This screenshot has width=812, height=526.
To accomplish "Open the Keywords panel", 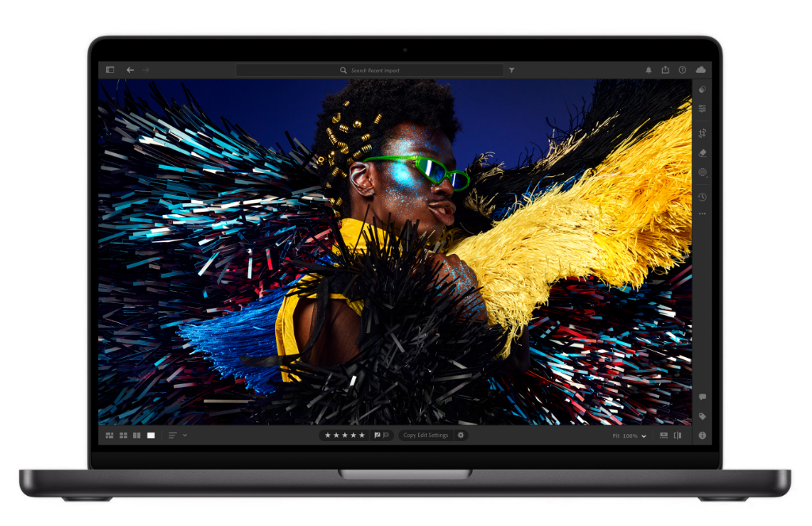I will tap(703, 416).
